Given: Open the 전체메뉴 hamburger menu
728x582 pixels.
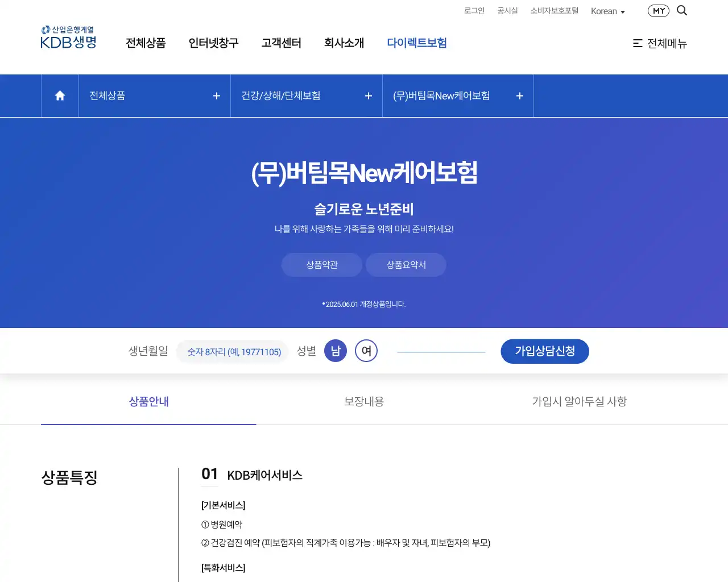Looking at the screenshot, I should pyautogui.click(x=660, y=43).
